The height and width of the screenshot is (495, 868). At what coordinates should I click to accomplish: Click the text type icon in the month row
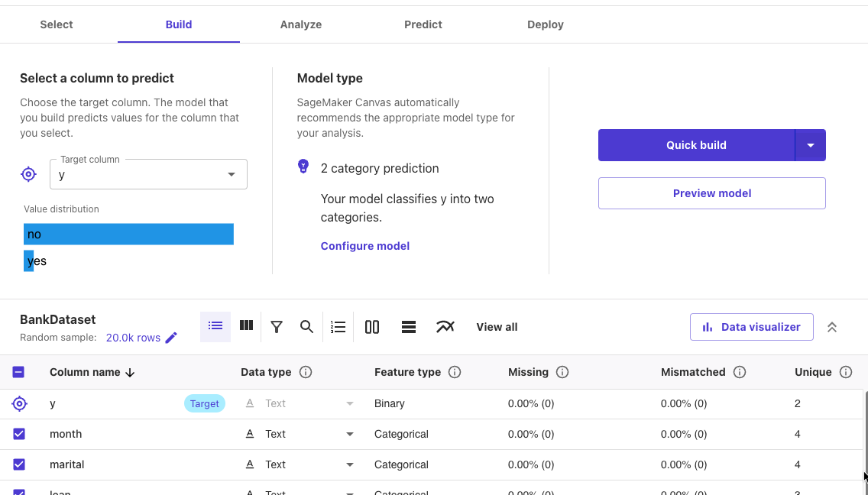coord(250,434)
